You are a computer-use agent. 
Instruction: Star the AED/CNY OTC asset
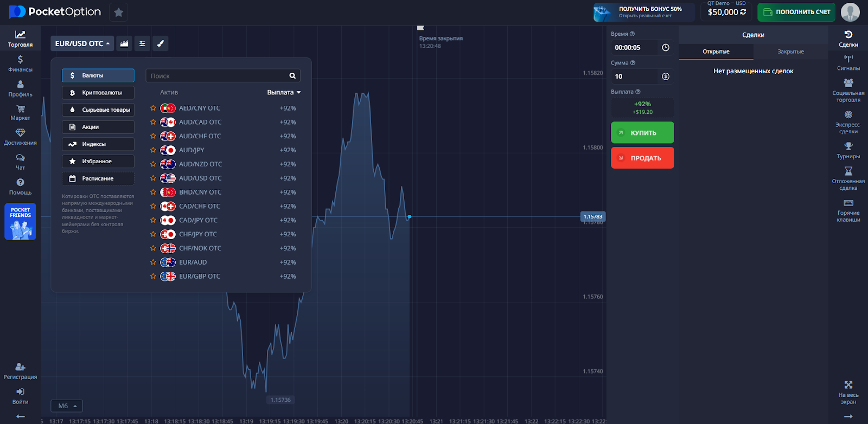point(153,108)
